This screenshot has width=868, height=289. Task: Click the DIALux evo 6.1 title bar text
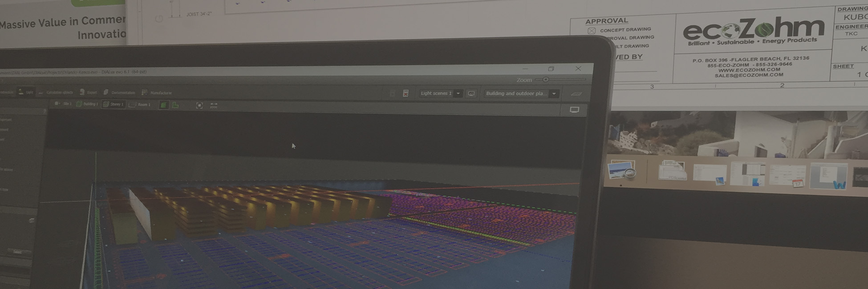point(124,72)
